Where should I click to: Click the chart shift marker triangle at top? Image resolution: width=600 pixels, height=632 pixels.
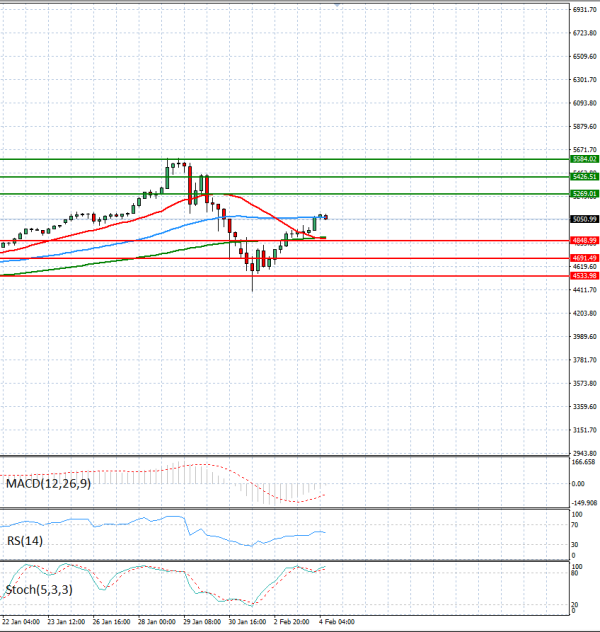tap(337, 5)
